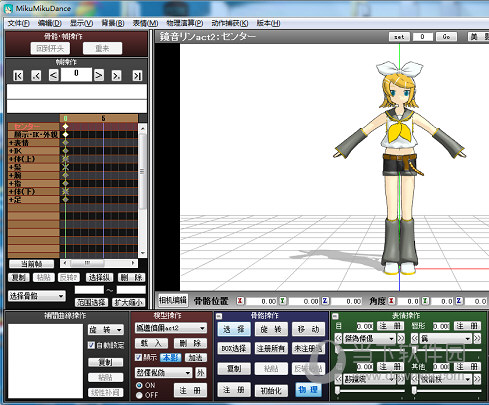Image resolution: width=489 pixels, height=405 pixels.
Task: Open the model selection dropdown showing act2
Action: 171,328
